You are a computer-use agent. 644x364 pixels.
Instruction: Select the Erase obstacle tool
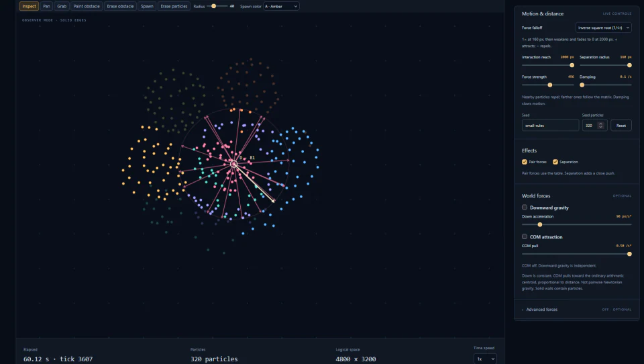click(x=120, y=6)
